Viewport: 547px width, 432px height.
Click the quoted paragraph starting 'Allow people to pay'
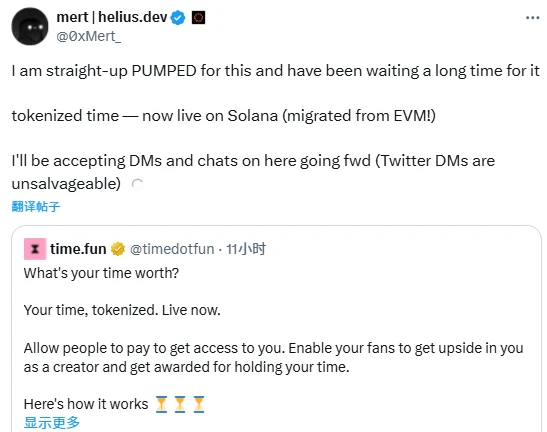pyautogui.click(x=274, y=357)
